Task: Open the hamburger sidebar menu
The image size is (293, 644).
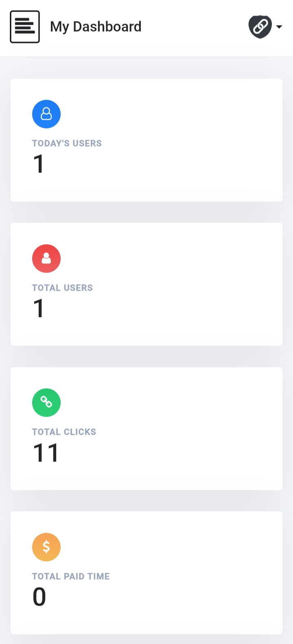Action: pyautogui.click(x=25, y=27)
